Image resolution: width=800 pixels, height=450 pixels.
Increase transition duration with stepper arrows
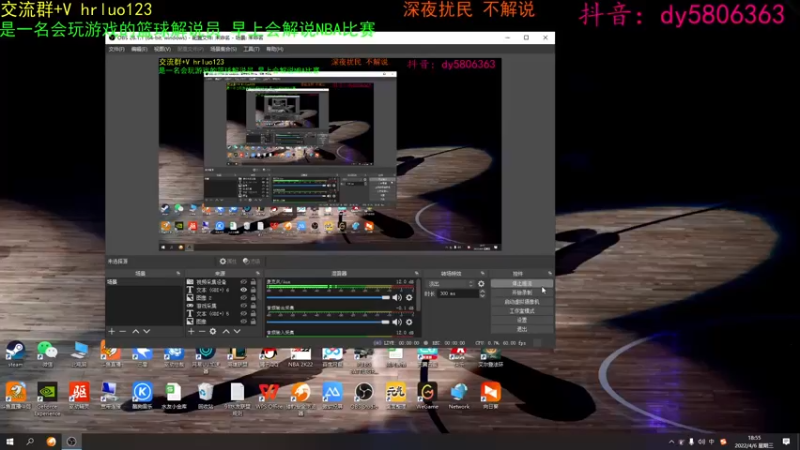(x=482, y=291)
